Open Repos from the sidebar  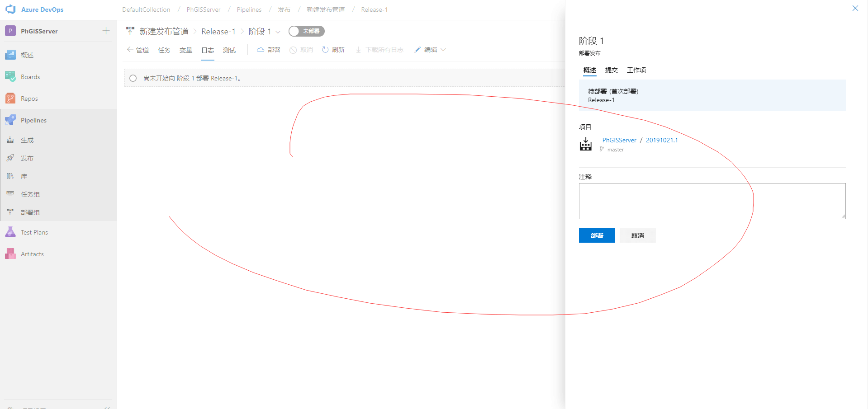click(x=29, y=99)
